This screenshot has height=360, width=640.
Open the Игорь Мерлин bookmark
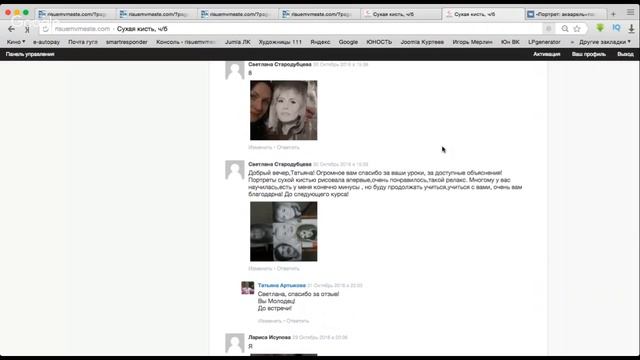pyautogui.click(x=472, y=42)
